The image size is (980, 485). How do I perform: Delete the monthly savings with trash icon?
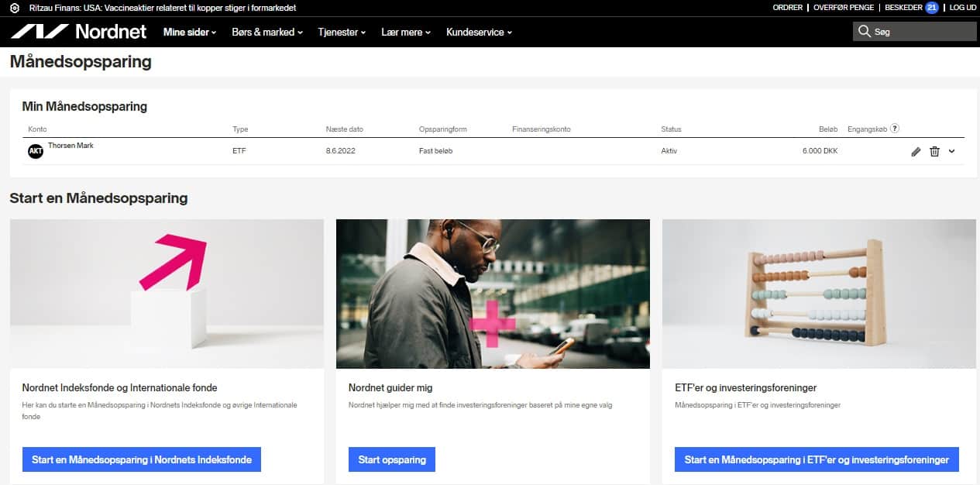[x=936, y=151]
